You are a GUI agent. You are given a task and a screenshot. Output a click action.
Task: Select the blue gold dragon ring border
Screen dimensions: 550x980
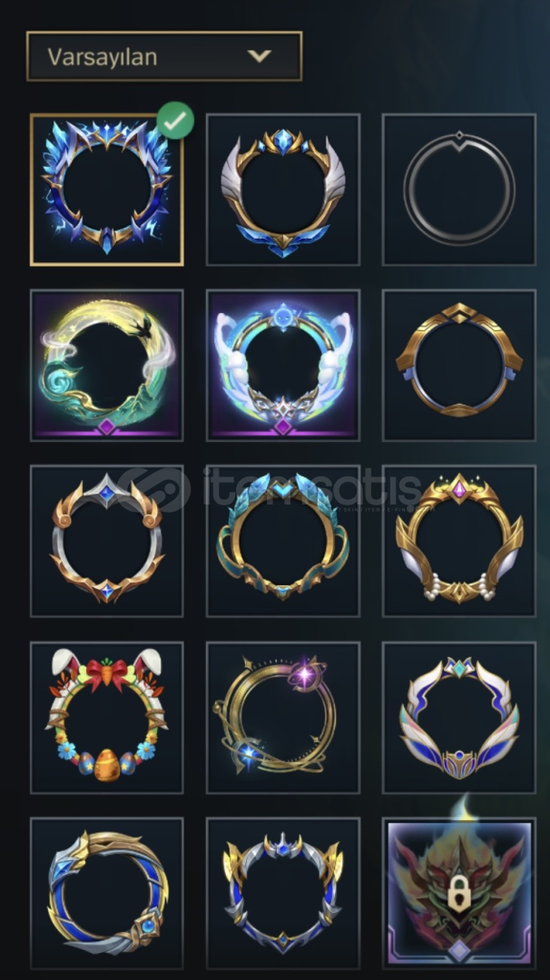pos(107,894)
